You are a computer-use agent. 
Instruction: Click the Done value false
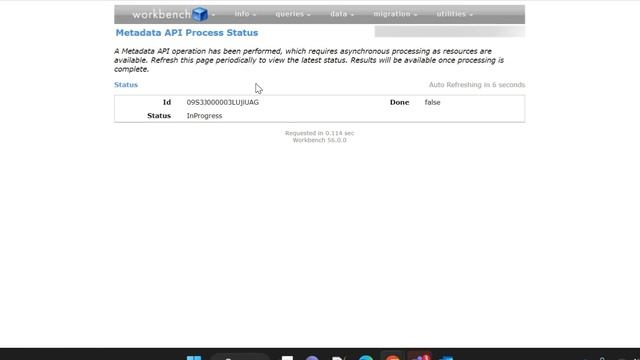(432, 102)
